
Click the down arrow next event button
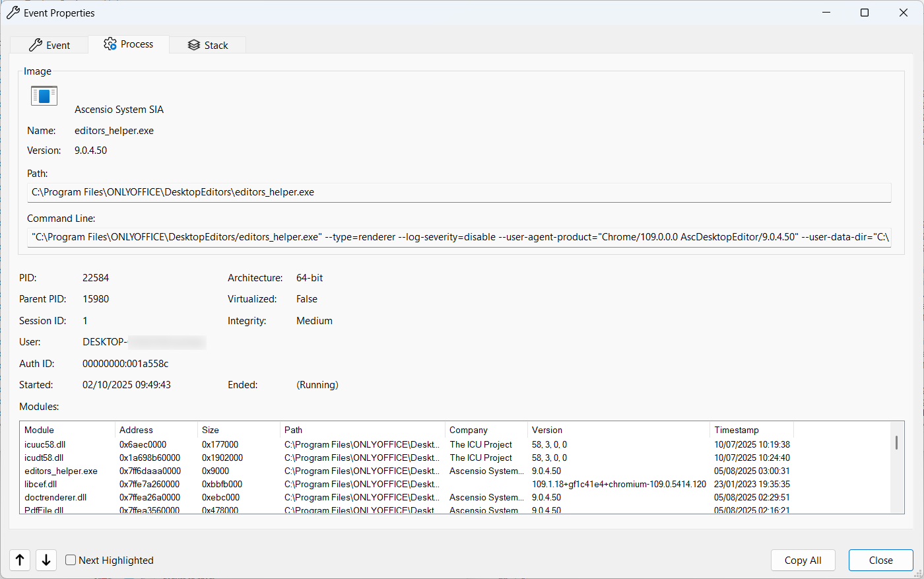click(46, 560)
